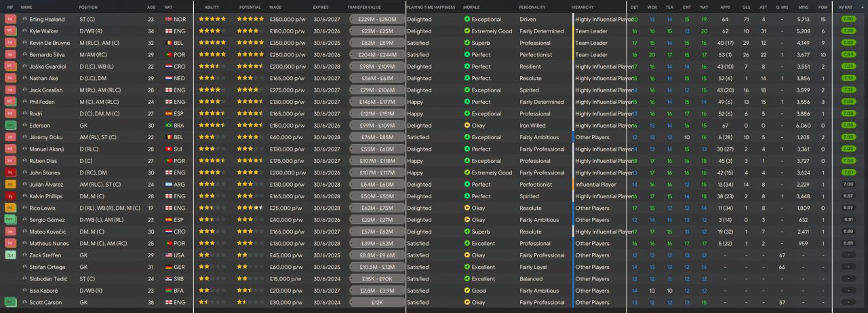868x313 pixels.
Task: Click Rico Lewis' Okay morale icon
Action: [x=467, y=208]
